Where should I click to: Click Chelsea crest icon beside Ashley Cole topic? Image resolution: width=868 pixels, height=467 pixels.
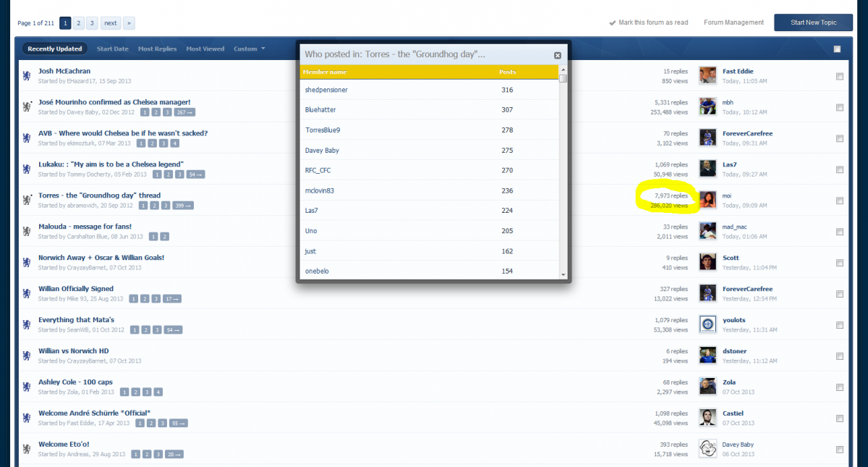(27, 387)
